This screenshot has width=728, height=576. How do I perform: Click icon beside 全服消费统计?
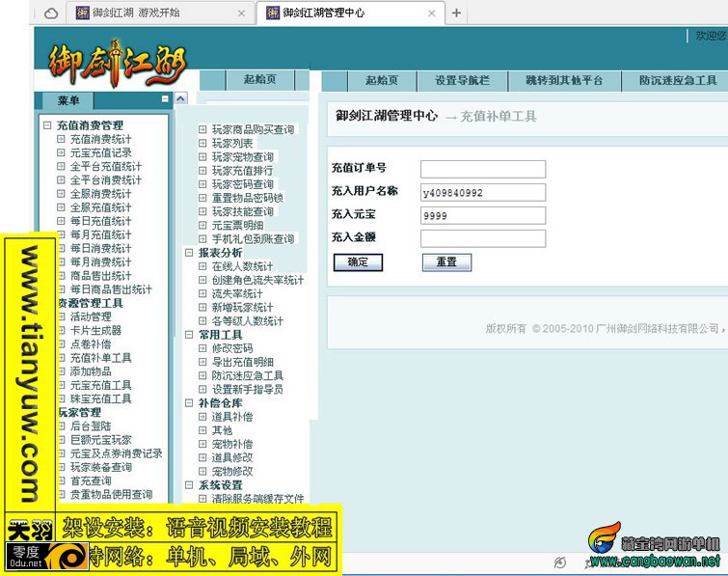pyautogui.click(x=61, y=194)
